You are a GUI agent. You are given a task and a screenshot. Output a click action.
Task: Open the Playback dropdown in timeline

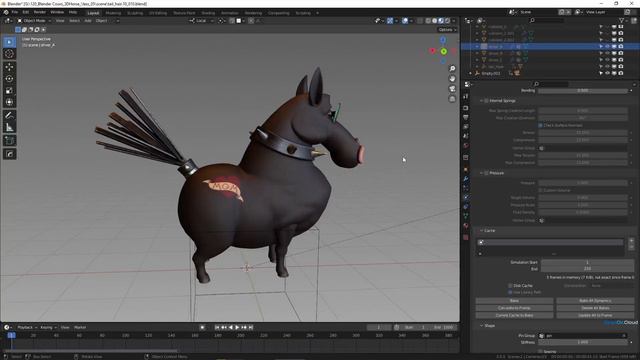click(27, 327)
